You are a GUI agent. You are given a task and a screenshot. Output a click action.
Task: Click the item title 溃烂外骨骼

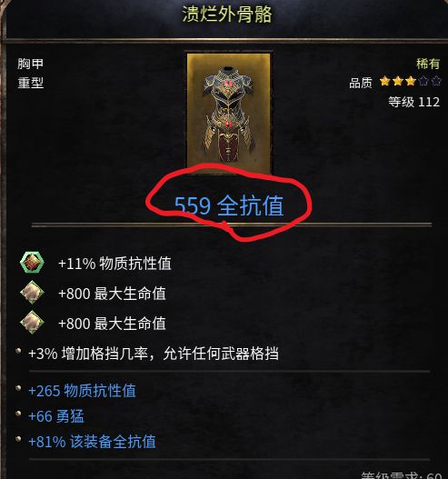point(227,15)
